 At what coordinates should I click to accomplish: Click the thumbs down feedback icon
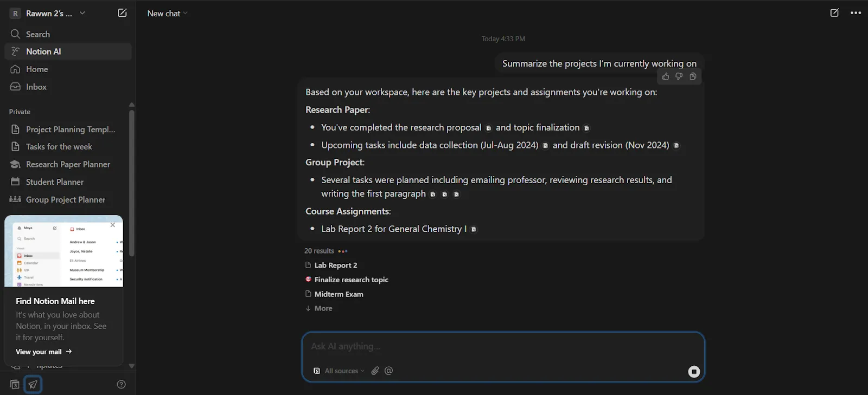679,77
